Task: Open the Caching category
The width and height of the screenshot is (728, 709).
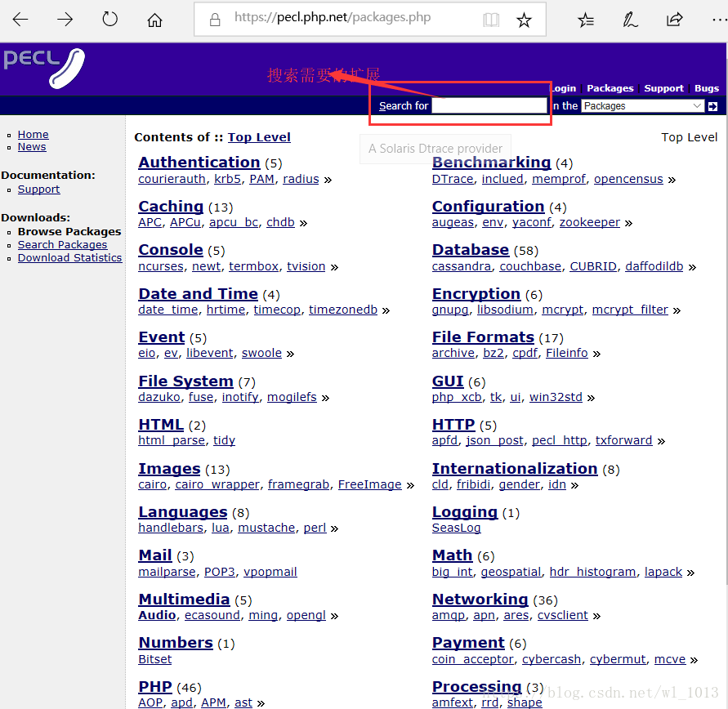Action: pyautogui.click(x=171, y=207)
